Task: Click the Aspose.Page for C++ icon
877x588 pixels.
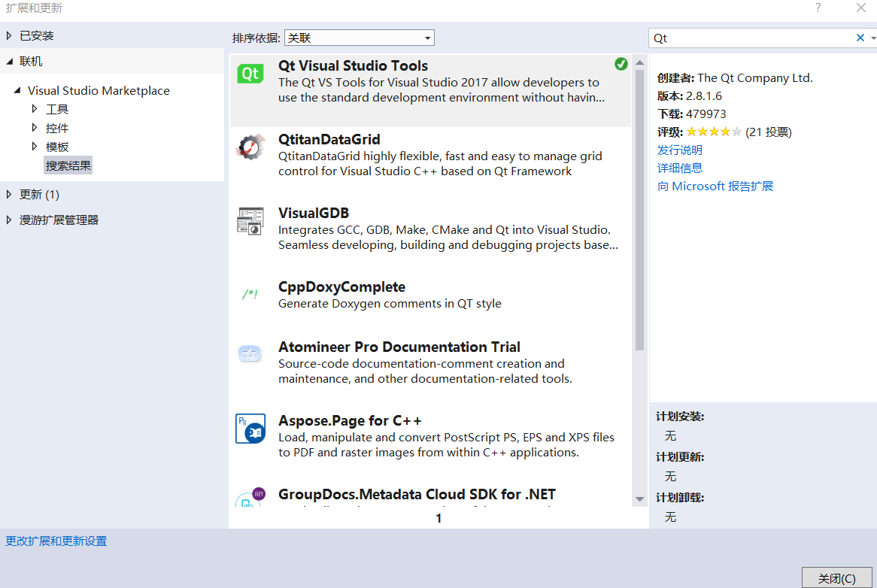Action: (250, 429)
